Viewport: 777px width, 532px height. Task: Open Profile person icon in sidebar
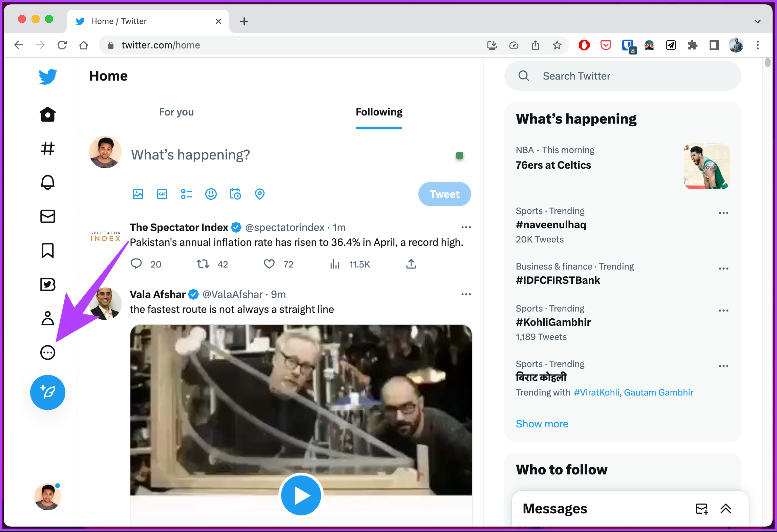tap(48, 318)
